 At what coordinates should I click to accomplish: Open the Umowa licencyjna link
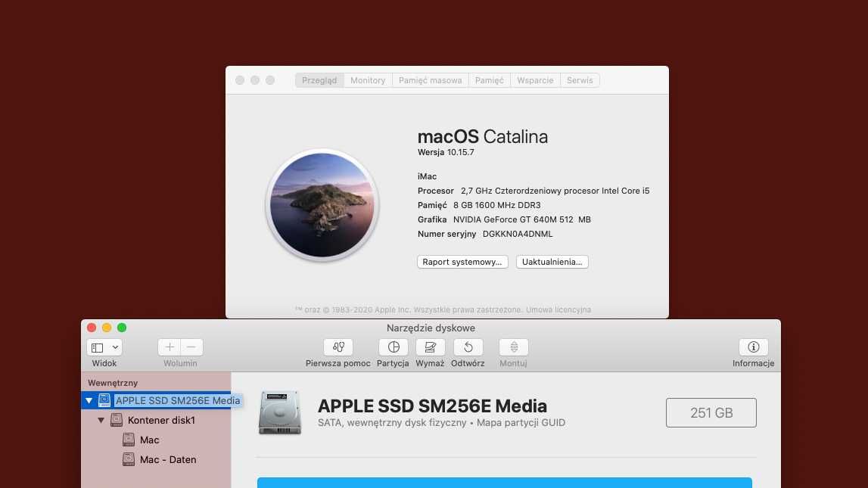[558, 310]
